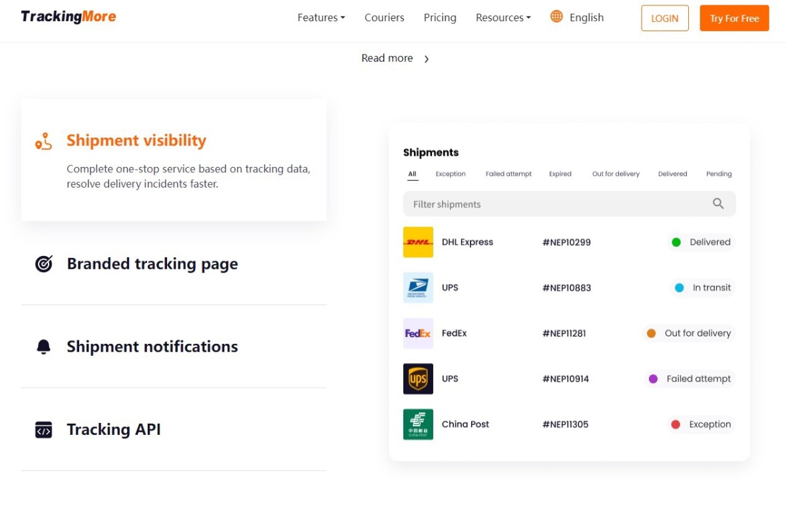
Task: Click the red Exception status dot
Action: pyautogui.click(x=676, y=425)
